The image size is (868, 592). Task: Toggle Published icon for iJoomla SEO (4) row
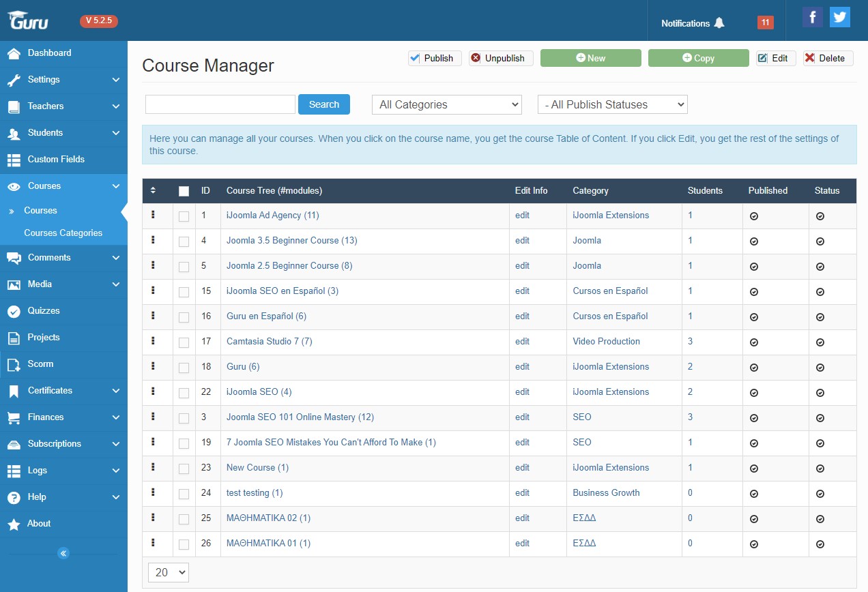[x=754, y=393]
